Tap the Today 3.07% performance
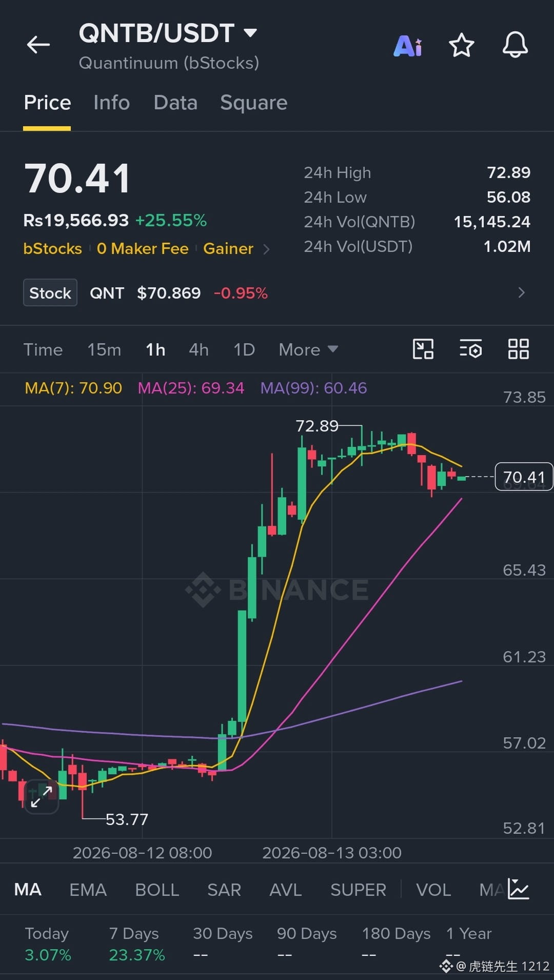 pos(48,944)
